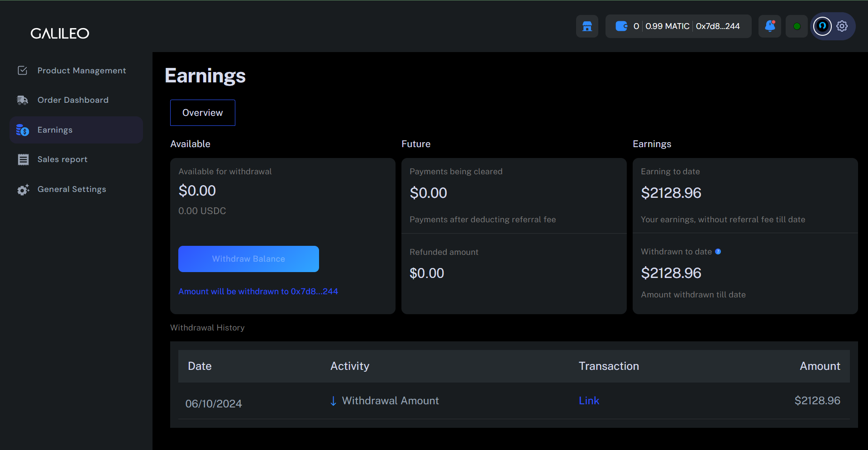The image size is (868, 450).
Task: Click the Available section heading
Action: tap(190, 144)
